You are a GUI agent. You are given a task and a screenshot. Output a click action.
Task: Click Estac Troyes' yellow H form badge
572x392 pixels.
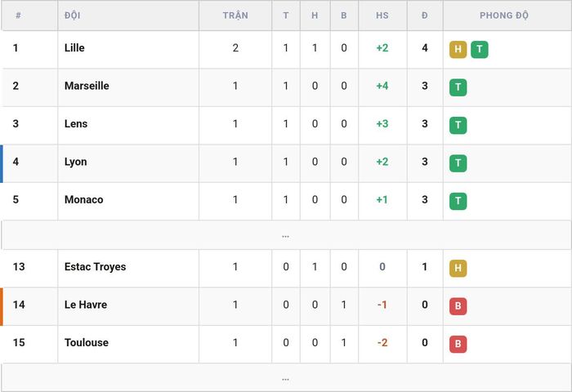(x=458, y=268)
